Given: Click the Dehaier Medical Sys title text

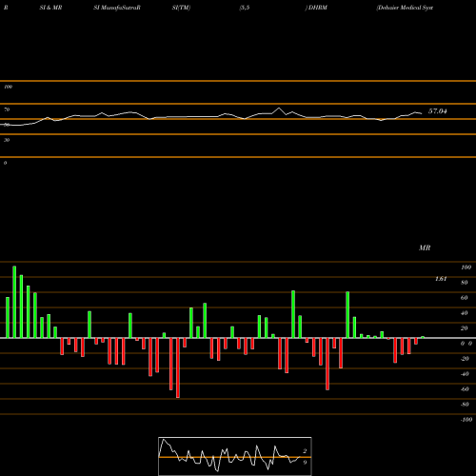Looking at the screenshot, I should click(x=405, y=8).
